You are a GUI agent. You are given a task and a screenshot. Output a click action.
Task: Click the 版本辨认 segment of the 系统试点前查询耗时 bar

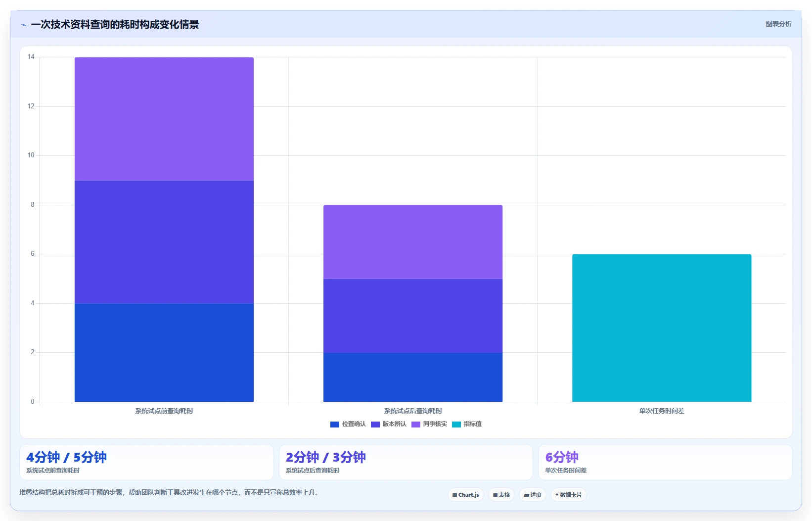(164, 242)
